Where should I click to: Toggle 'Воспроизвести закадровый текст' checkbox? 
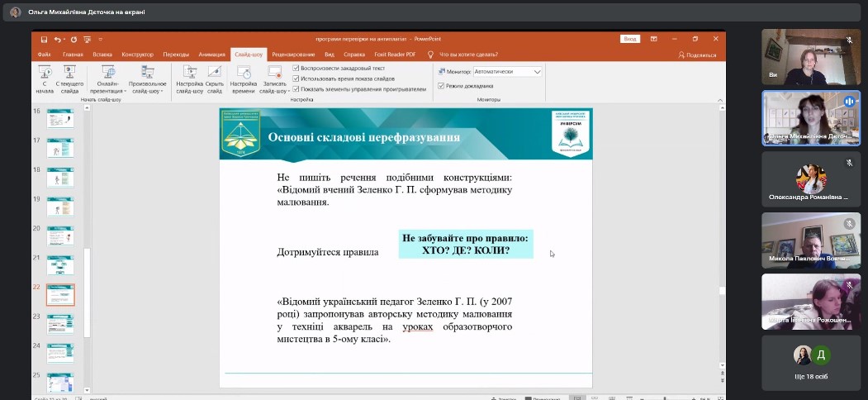[296, 68]
